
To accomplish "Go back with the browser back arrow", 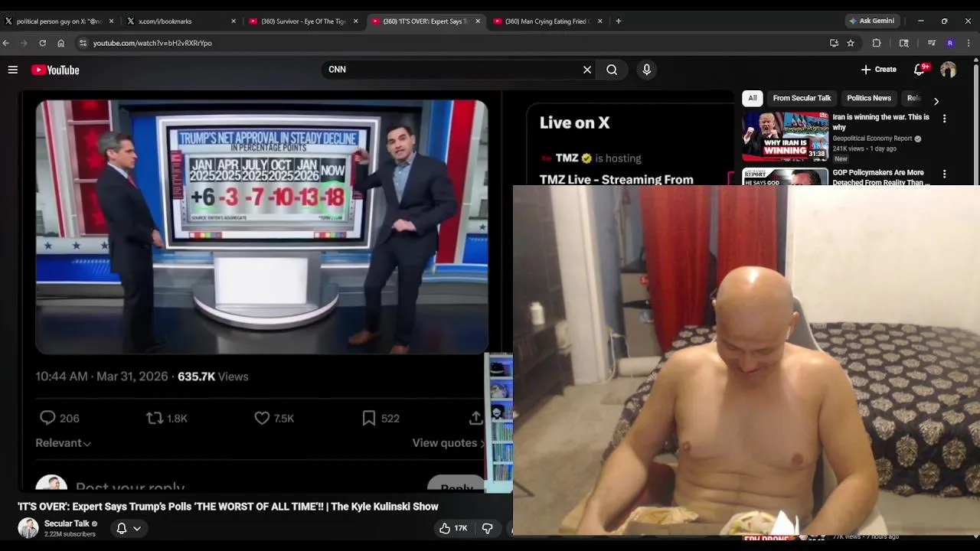I will pyautogui.click(x=6, y=43).
